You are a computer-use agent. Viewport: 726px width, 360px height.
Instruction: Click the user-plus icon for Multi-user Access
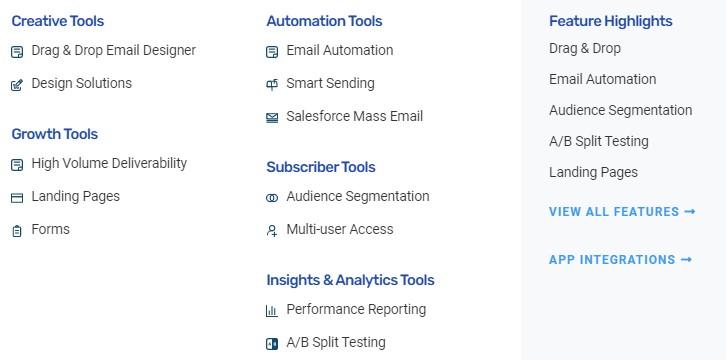click(272, 231)
